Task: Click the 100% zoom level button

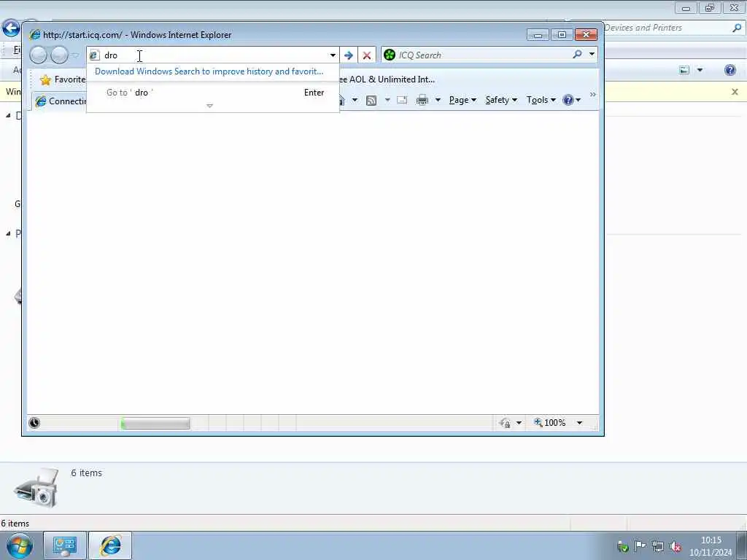Action: [x=550, y=423]
